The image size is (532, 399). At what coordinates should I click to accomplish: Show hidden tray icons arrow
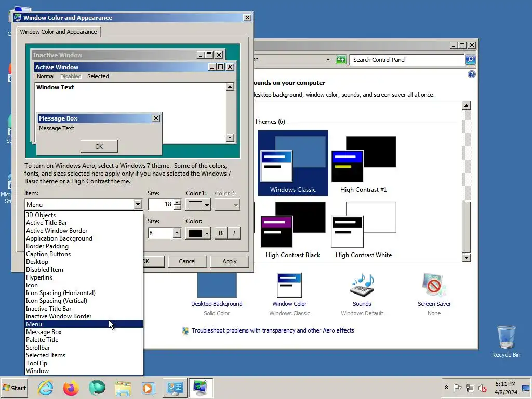pyautogui.click(x=446, y=388)
